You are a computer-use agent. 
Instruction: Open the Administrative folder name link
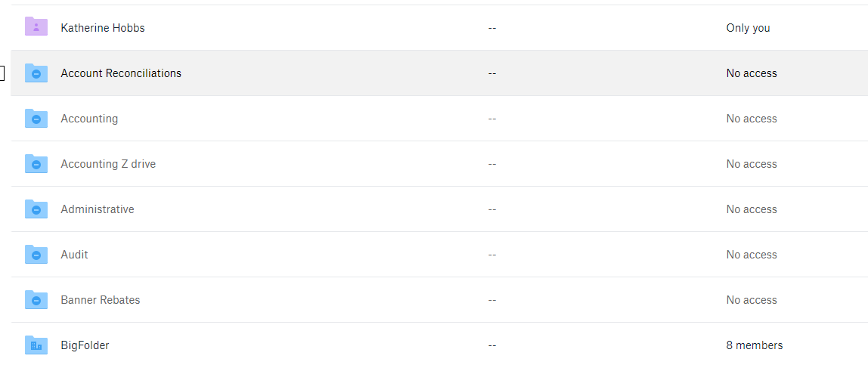[98, 209]
